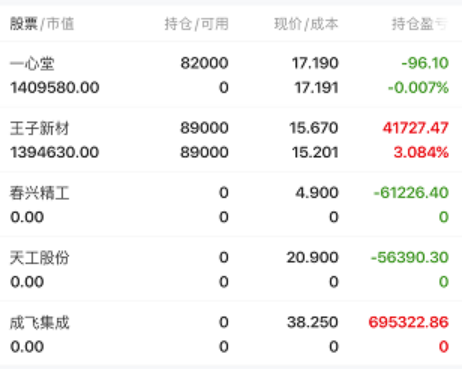The height and width of the screenshot is (369, 462).
Task: Select the 春兴精工 stock name
Action: [x=39, y=193]
